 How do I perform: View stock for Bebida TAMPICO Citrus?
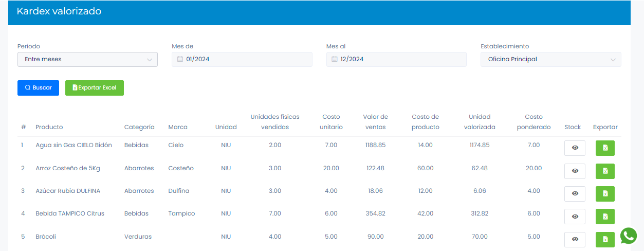pyautogui.click(x=575, y=216)
